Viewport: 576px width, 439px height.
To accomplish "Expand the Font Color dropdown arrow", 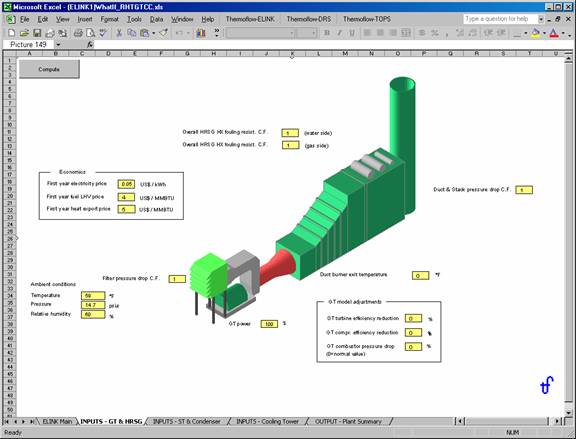I will (563, 33).
